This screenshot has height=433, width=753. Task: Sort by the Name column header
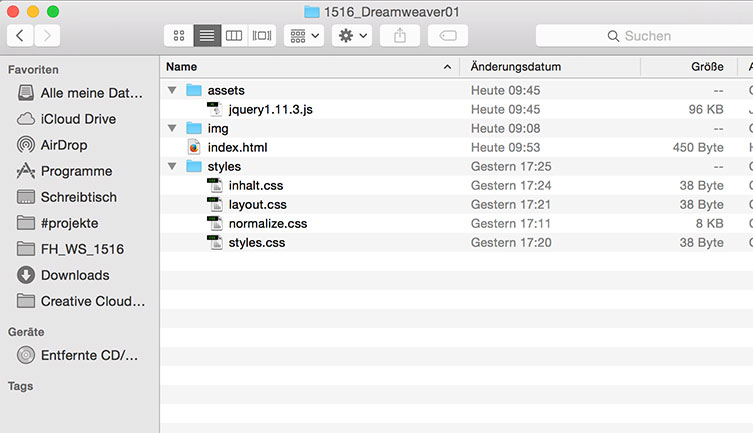point(300,66)
